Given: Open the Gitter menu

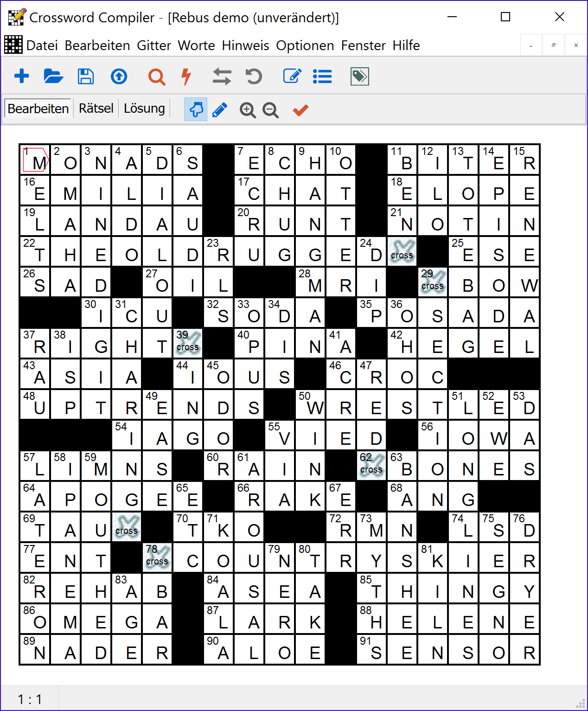Looking at the screenshot, I should tap(154, 45).
